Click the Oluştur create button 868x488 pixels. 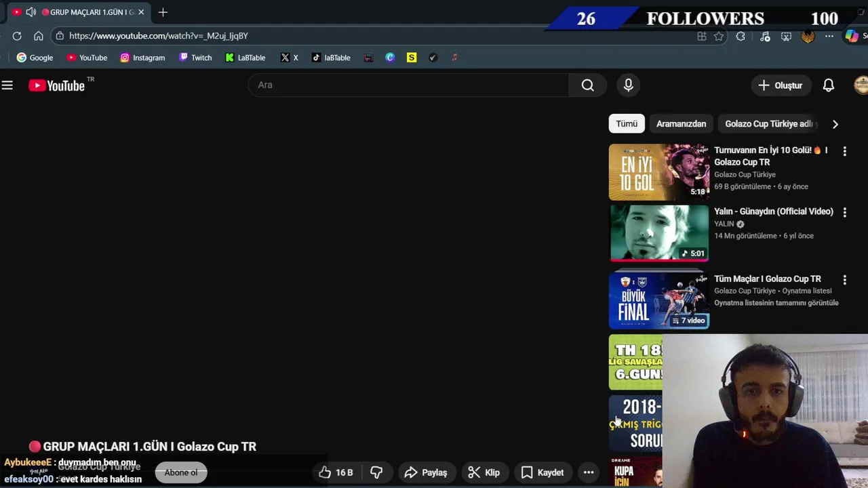pyautogui.click(x=781, y=85)
